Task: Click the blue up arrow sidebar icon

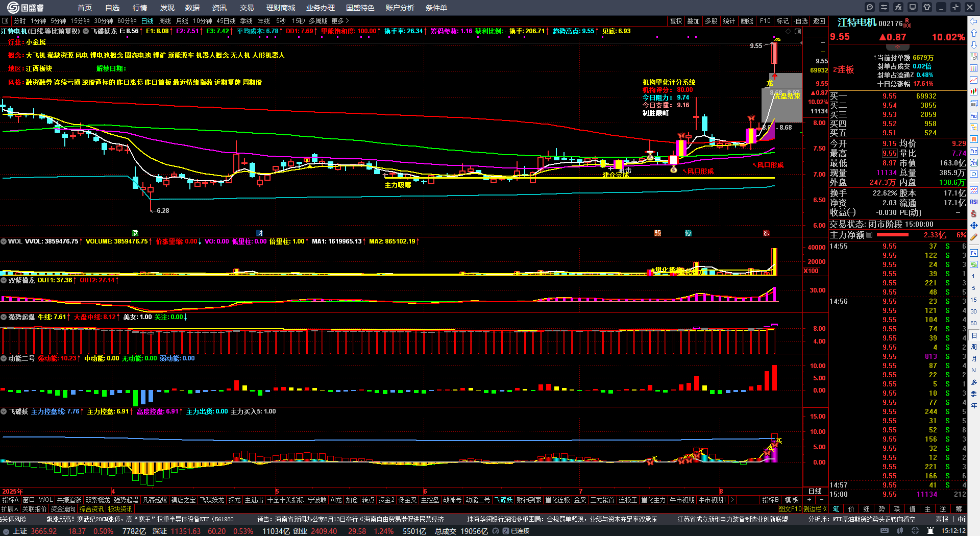Action: click(x=974, y=33)
